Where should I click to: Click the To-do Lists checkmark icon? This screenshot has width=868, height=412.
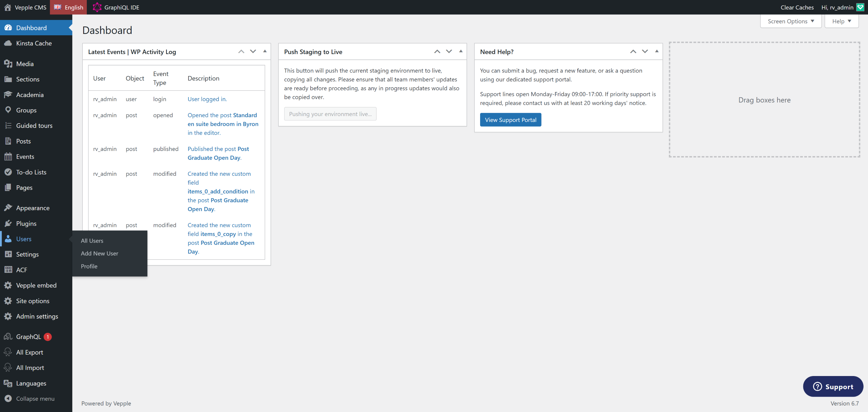[x=8, y=172]
